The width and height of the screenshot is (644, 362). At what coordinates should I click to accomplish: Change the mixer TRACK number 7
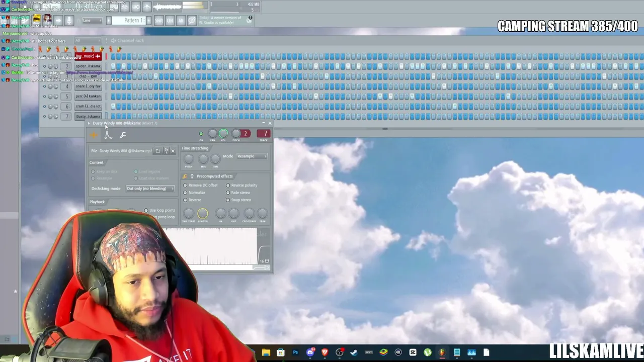point(264,133)
